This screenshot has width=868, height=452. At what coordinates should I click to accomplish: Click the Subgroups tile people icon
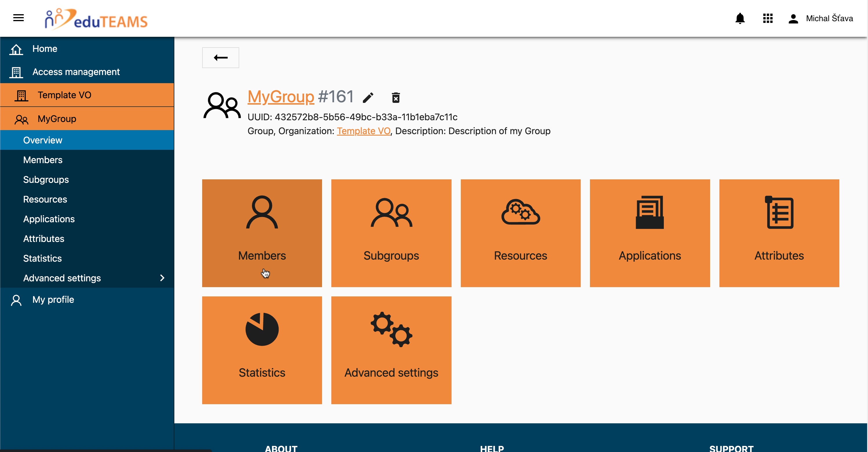[391, 213]
